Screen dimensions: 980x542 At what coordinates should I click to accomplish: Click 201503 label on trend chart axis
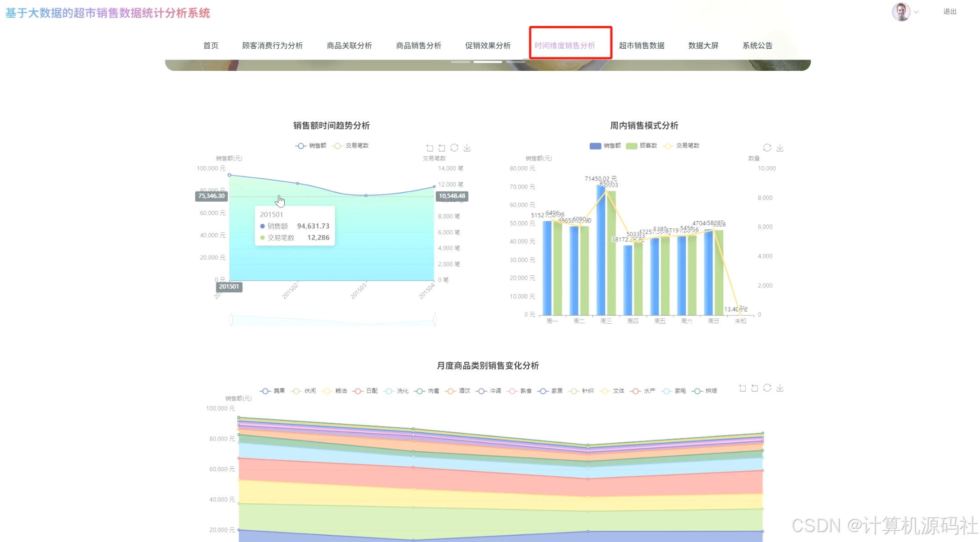tap(359, 291)
